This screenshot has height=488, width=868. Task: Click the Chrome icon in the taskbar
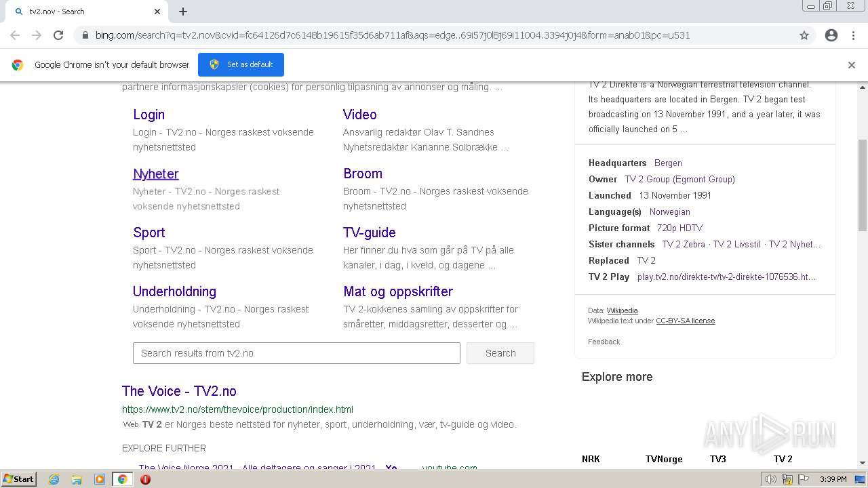click(x=122, y=479)
